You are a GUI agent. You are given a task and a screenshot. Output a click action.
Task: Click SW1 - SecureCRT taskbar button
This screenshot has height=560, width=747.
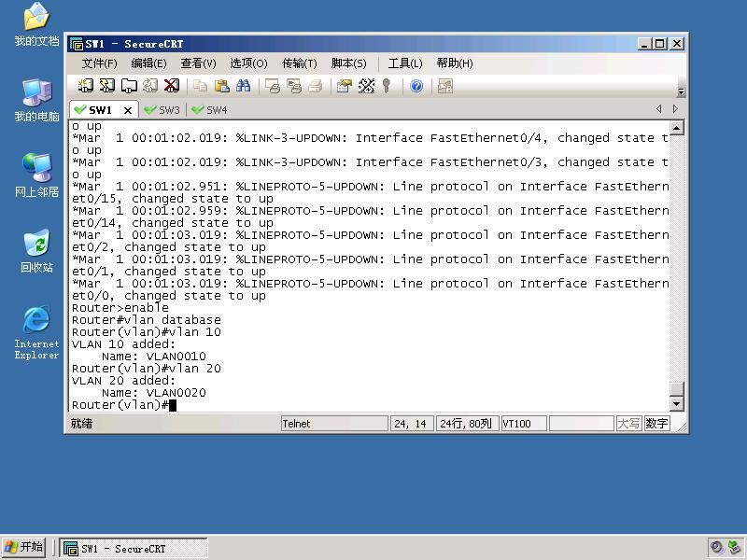[134, 549]
